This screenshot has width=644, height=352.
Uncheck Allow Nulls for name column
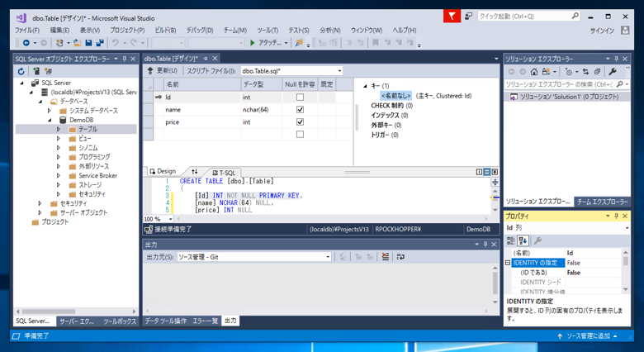tap(301, 110)
